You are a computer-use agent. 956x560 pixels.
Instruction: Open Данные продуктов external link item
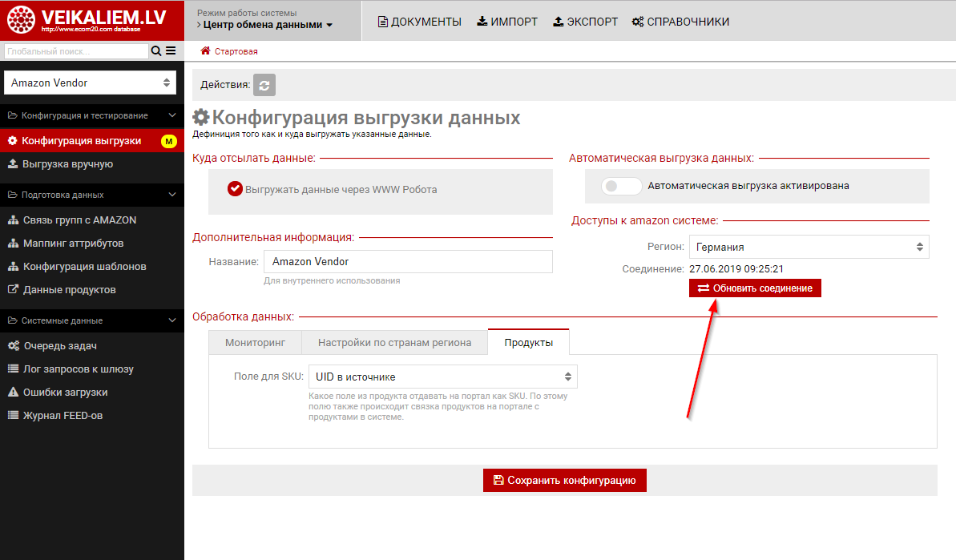point(69,290)
